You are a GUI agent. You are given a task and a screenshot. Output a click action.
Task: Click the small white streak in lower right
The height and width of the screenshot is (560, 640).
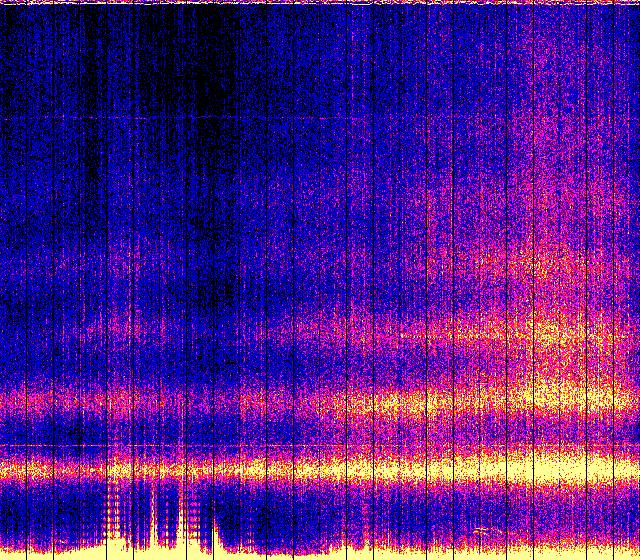(482, 529)
